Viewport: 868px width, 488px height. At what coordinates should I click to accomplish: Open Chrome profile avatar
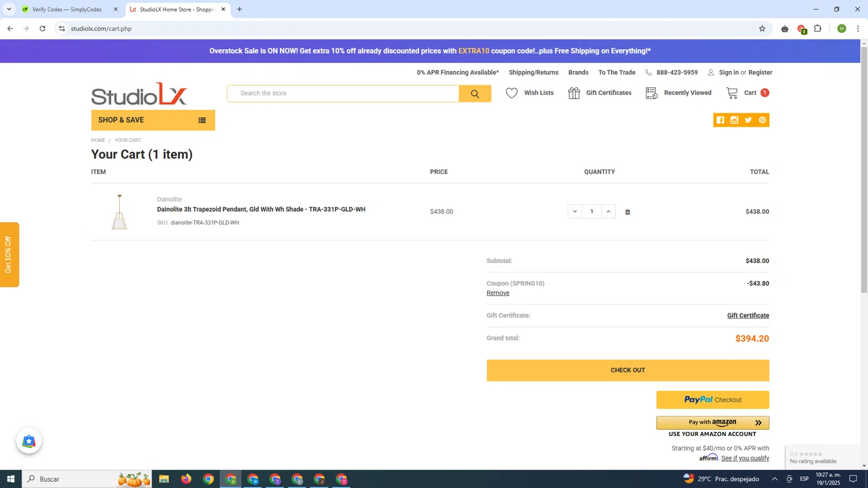(841, 28)
